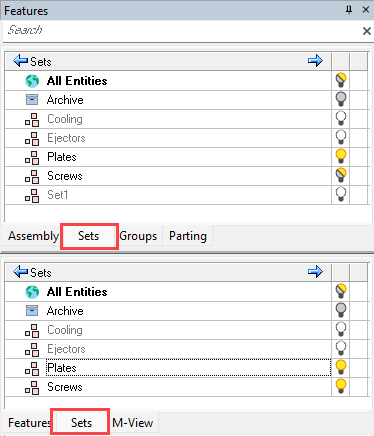The height and width of the screenshot is (436, 374).
Task: Click the Cooling set icon in upper pane
Action: pyautogui.click(x=32, y=119)
